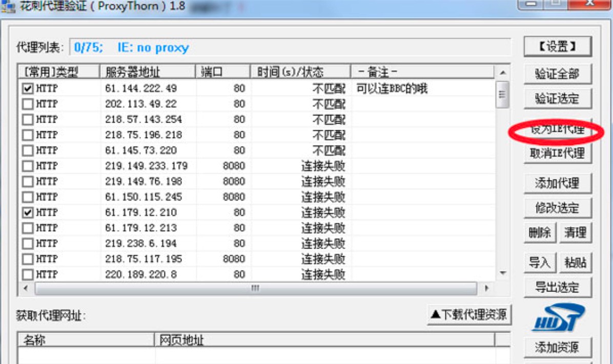Image resolution: width=613 pixels, height=364 pixels.
Task: Select server address 202.113.49.22
Action: (x=141, y=104)
